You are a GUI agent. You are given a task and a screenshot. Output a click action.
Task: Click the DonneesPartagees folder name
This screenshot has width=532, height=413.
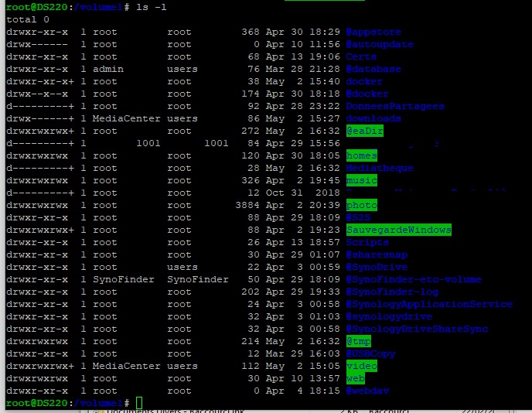[x=395, y=107]
